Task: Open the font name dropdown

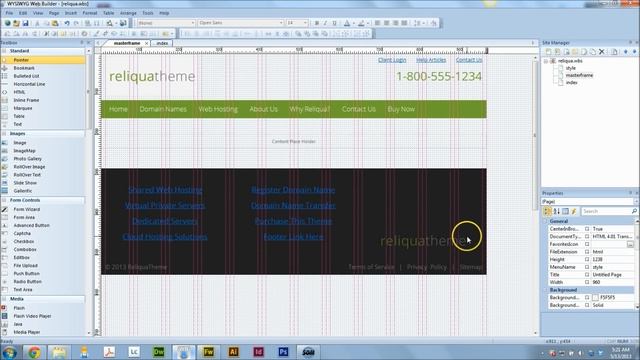Action: tap(281, 23)
